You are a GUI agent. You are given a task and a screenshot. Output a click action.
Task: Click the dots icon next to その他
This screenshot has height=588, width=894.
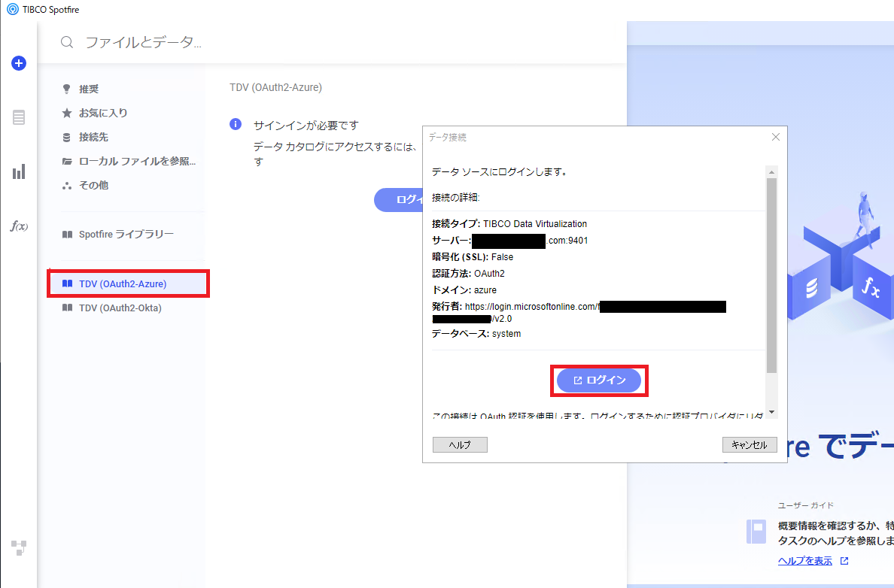pos(67,185)
